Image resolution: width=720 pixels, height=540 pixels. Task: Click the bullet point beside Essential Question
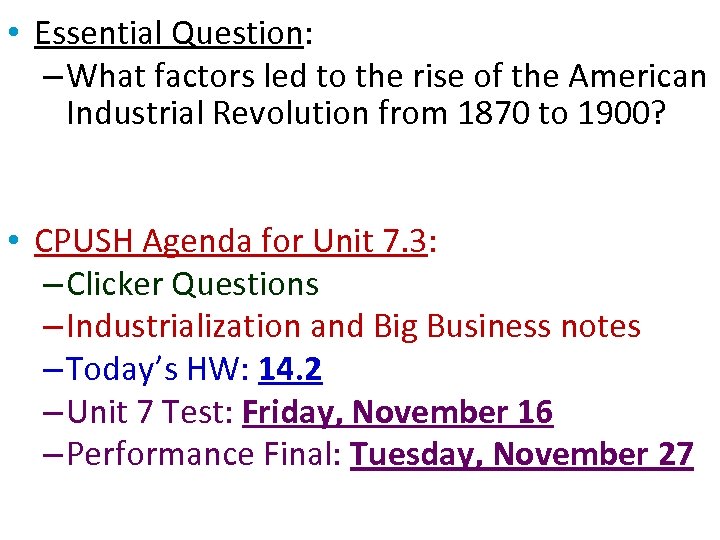(10, 32)
